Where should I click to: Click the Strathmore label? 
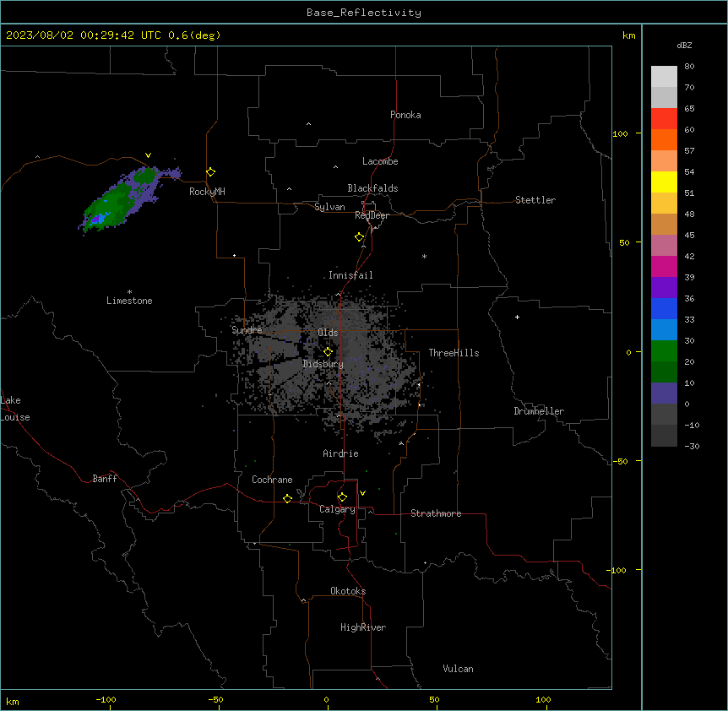(436, 513)
